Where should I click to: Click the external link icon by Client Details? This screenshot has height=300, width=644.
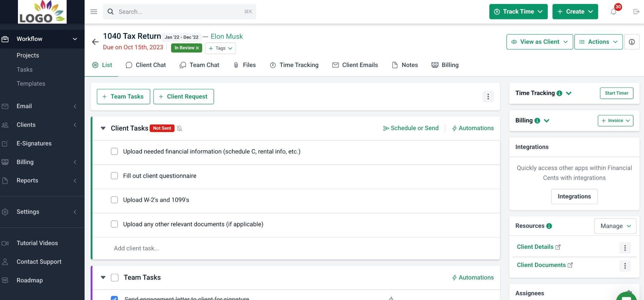click(x=558, y=247)
